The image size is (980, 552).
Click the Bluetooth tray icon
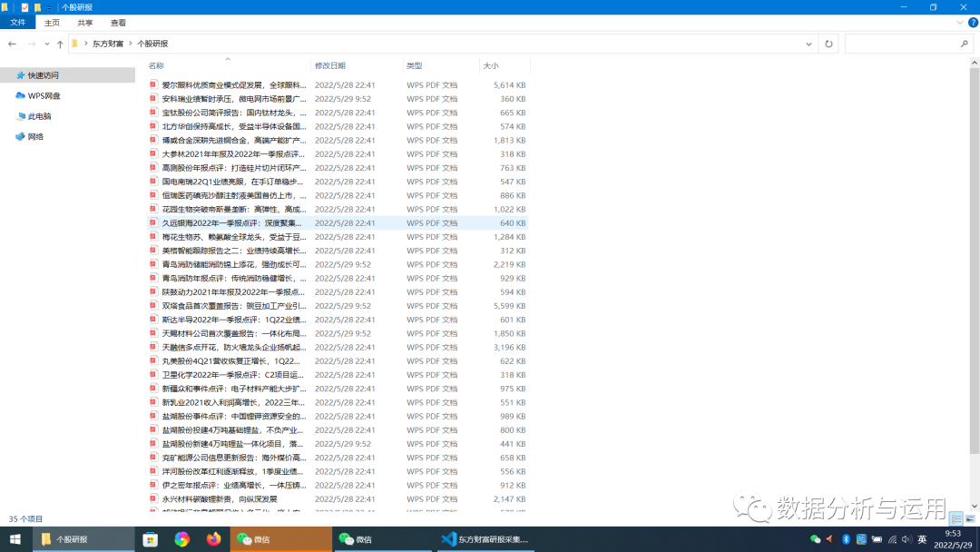pos(846,539)
